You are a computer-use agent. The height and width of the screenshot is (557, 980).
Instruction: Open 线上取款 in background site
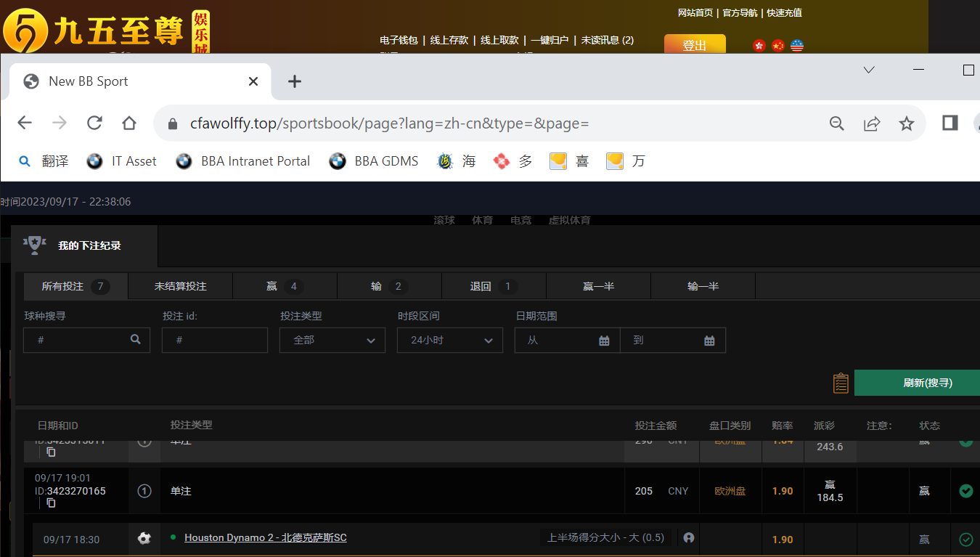pos(499,40)
